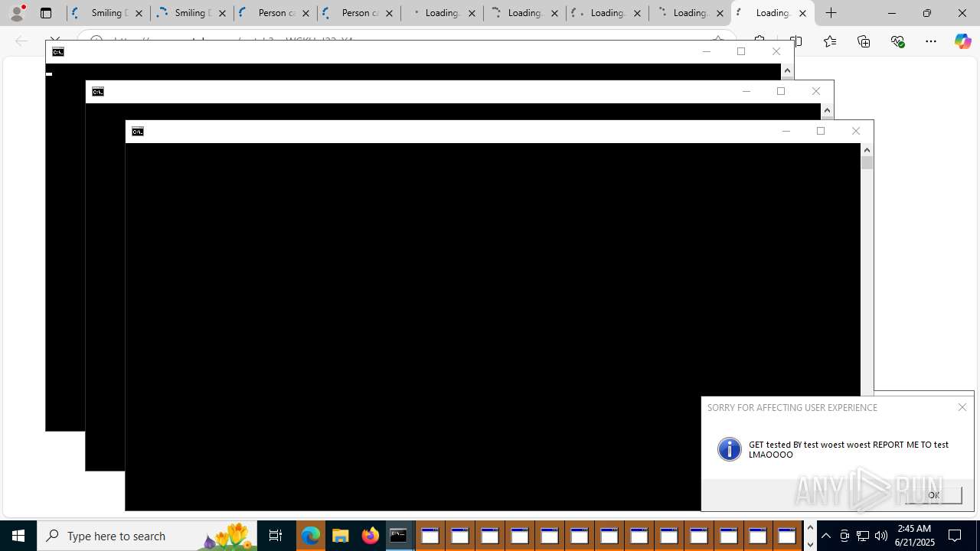This screenshot has width=980, height=551.
Task: Open Edge Settings and more menu
Action: tap(931, 41)
